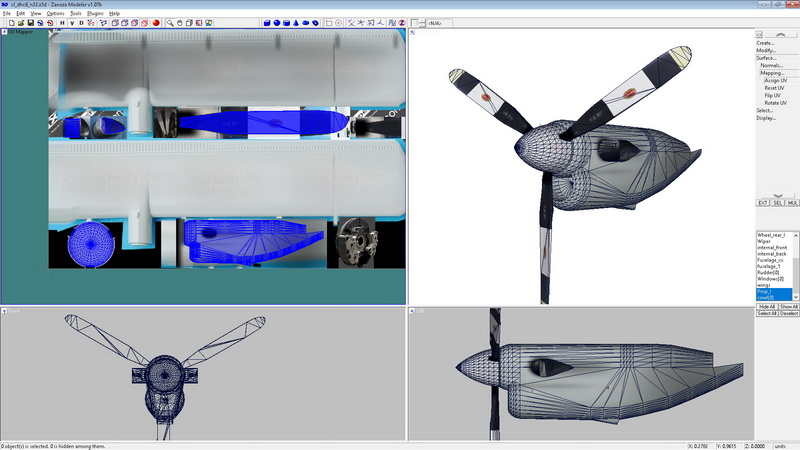The image size is (800, 450).
Task: Select the Vertices (V) selection mode
Action: 71,22
